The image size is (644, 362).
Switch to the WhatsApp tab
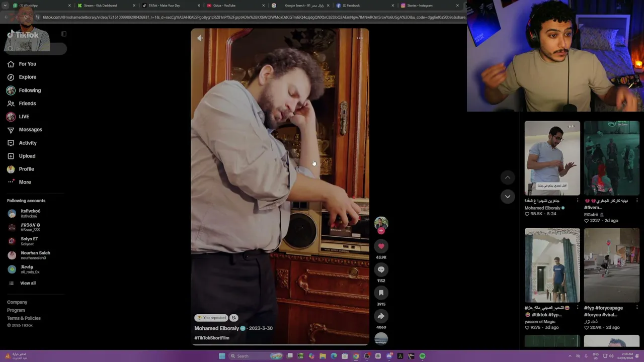(x=41, y=6)
